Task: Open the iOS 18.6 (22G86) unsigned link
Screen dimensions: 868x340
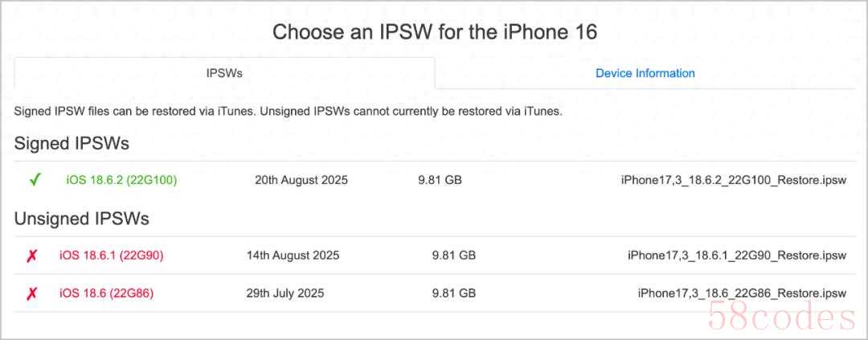Action: coord(106,293)
